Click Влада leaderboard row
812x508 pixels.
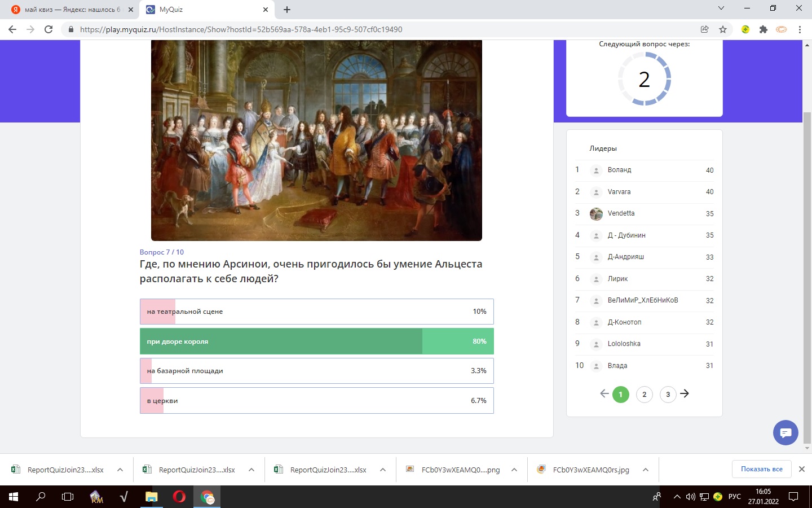click(x=645, y=366)
